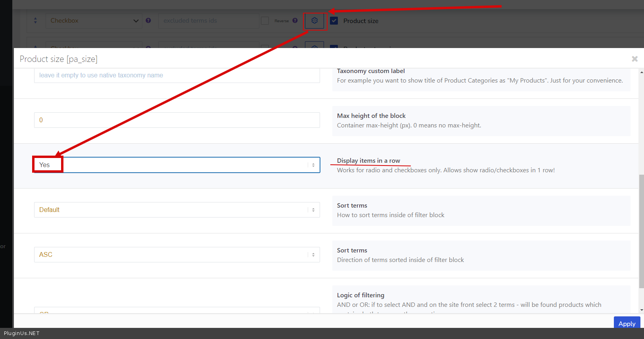Click "Sort terms" heading above "Direction of terms"

[x=352, y=250]
